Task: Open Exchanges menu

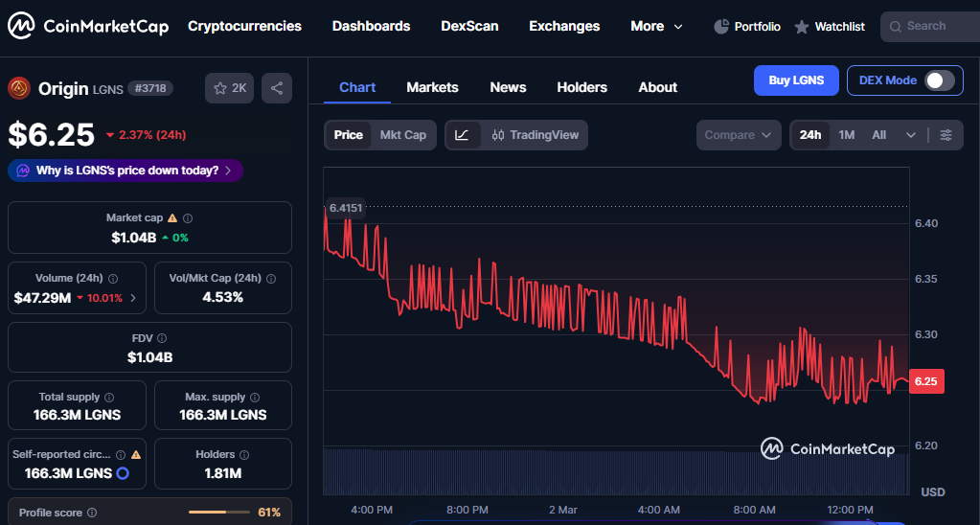Action: tap(564, 26)
